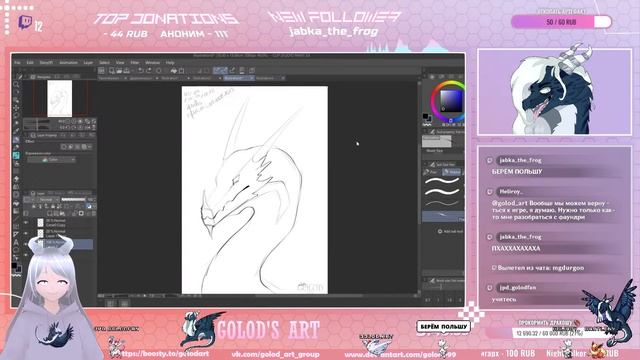Click the New document icon in command bar
640x360 pixels.
(112, 71)
